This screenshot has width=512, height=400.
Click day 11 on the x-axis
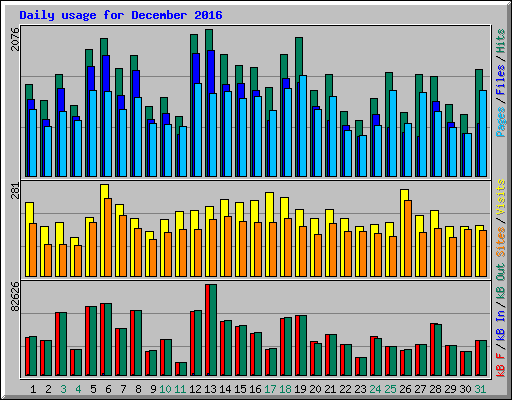tap(180, 389)
